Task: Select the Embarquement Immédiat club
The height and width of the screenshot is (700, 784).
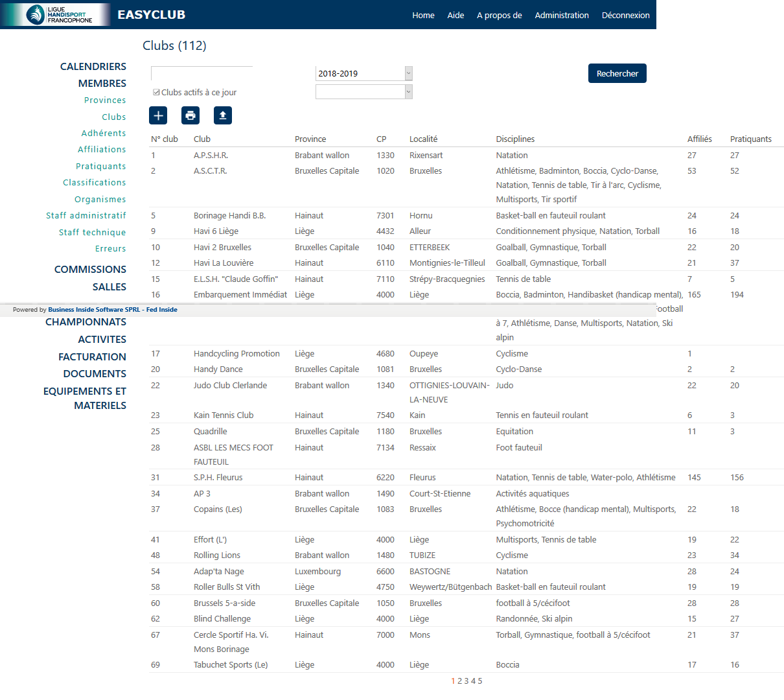Action: click(240, 294)
